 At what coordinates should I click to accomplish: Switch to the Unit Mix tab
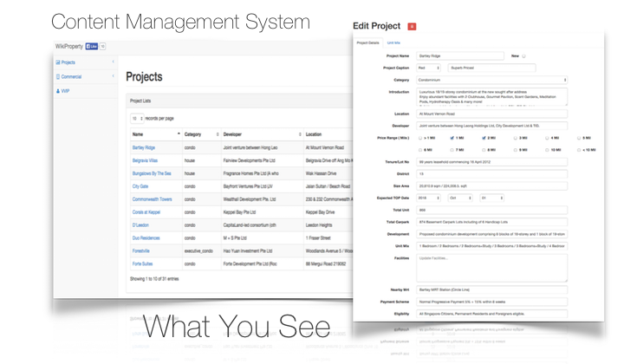tap(393, 42)
